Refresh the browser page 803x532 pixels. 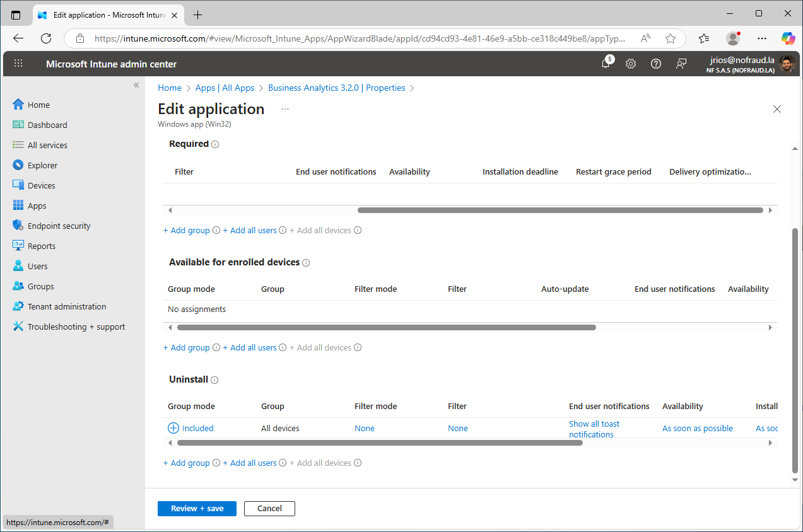[x=46, y=38]
